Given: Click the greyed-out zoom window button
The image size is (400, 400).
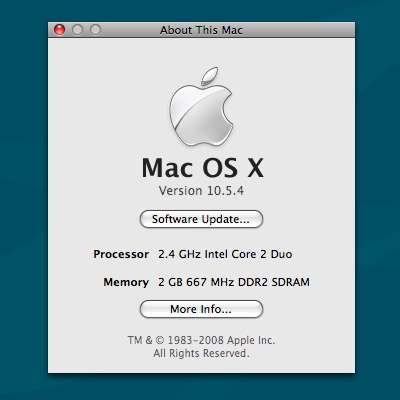Looking at the screenshot, I should coord(95,30).
